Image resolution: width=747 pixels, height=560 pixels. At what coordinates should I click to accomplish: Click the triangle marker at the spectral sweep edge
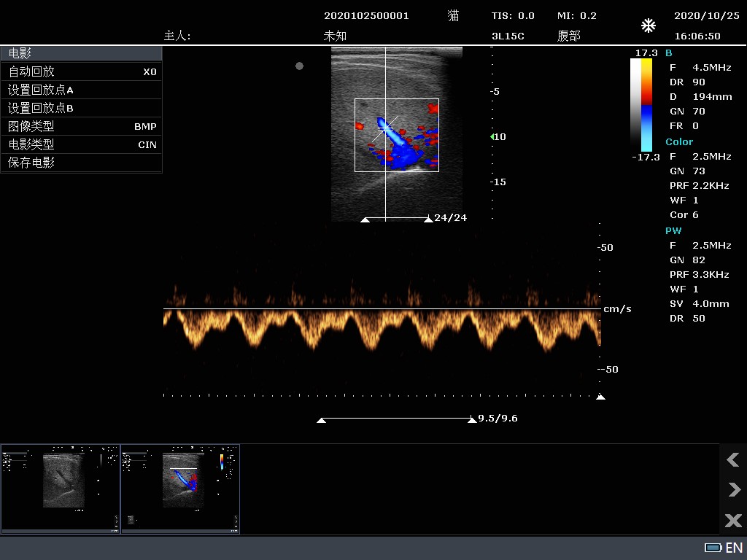601,397
